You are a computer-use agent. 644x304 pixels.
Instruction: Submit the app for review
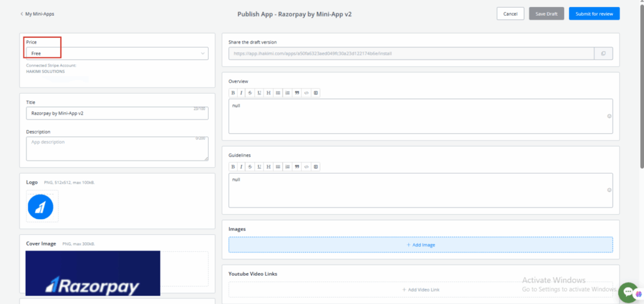594,14
